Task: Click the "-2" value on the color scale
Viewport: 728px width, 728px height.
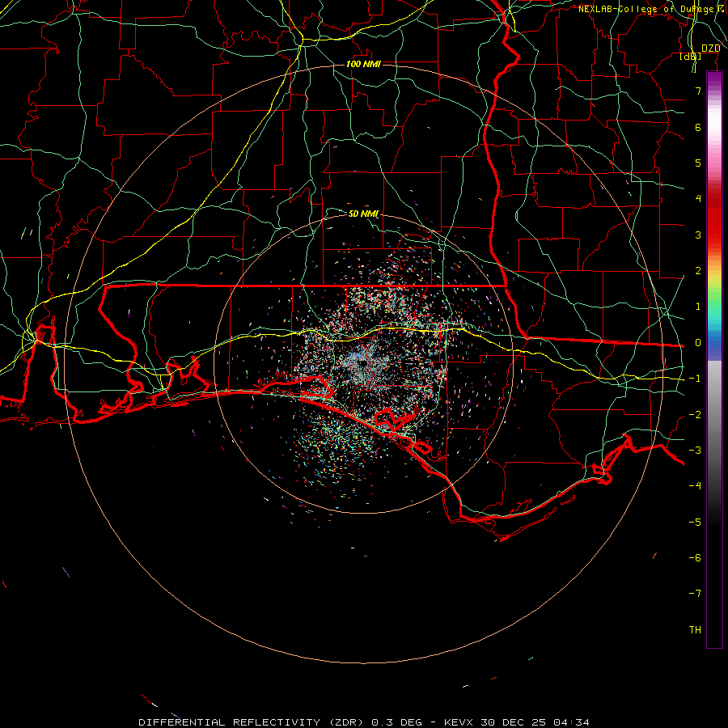Action: pyautogui.click(x=695, y=415)
